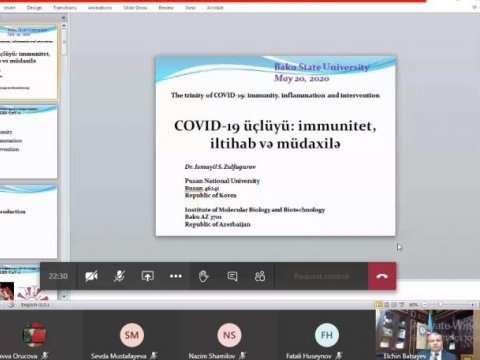Show the participants list
Screen dimensions: 480x360
tap(260, 276)
